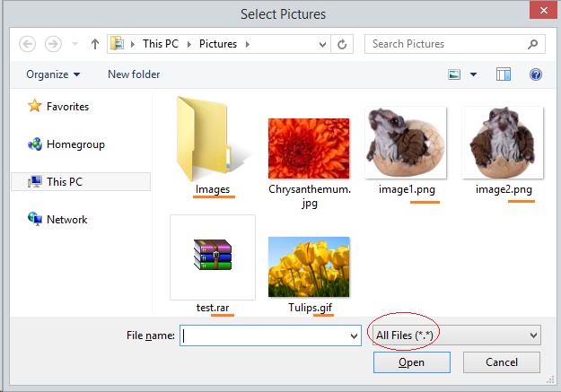Click the forward navigation arrow
The width and height of the screenshot is (561, 392).
pos(53,44)
